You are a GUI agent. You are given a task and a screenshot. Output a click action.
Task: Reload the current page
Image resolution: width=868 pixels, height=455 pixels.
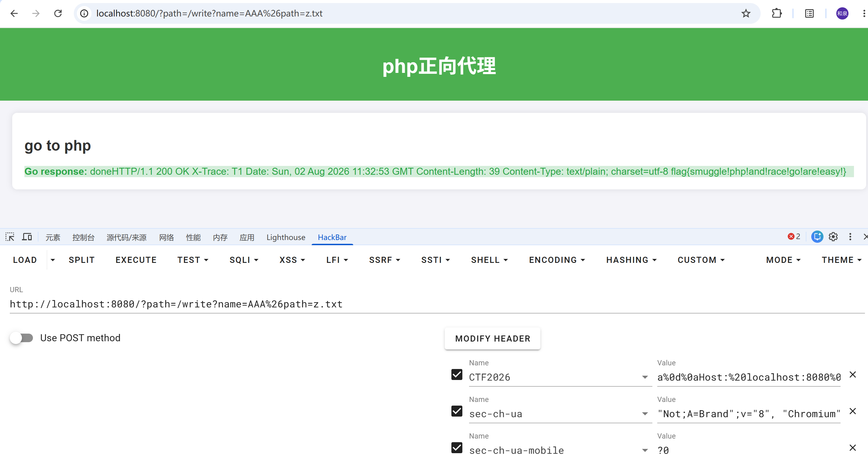coord(58,13)
